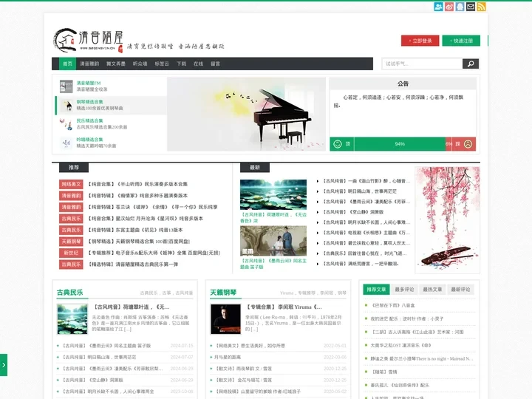Click the 民乐精选合集 thumbnail icon
The width and height of the screenshot is (532, 399).
[x=66, y=124]
